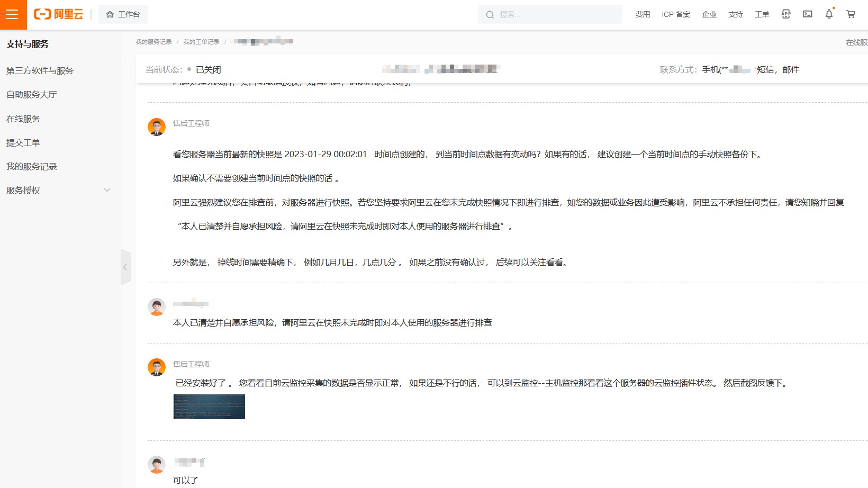Image resolution: width=868 pixels, height=488 pixels.
Task: Open the 支持 menu
Action: coord(736,15)
